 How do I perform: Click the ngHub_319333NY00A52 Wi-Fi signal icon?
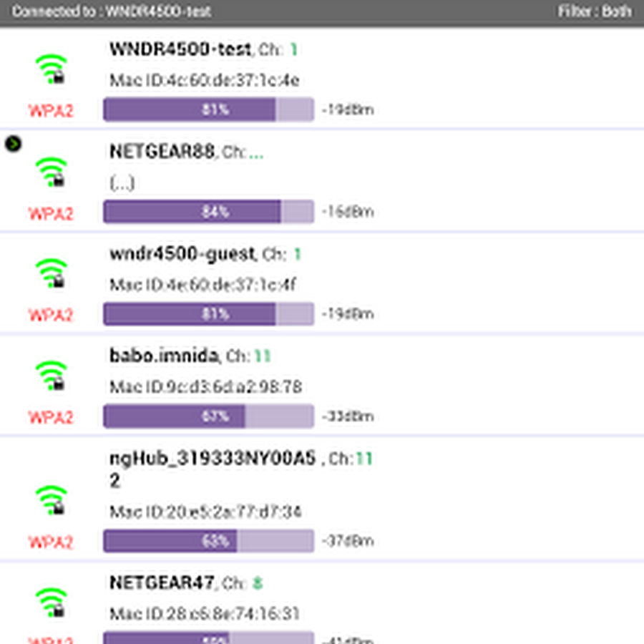(x=50, y=499)
